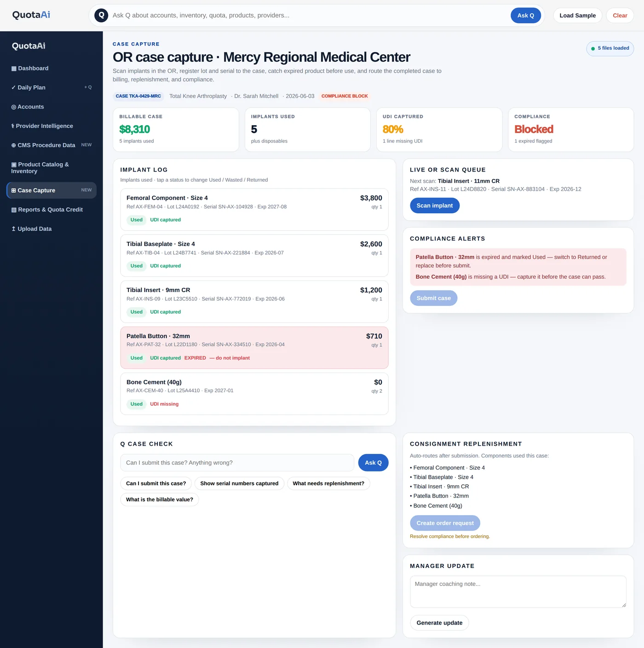The width and height of the screenshot is (644, 648).
Task: Open Daily Plan in sidebar
Action: point(52,87)
